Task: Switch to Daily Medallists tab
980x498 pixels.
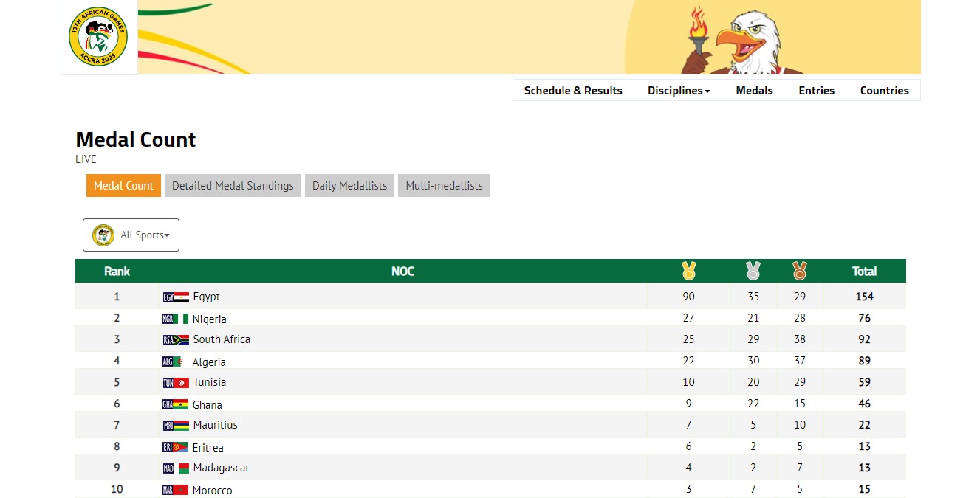Action: pos(349,186)
